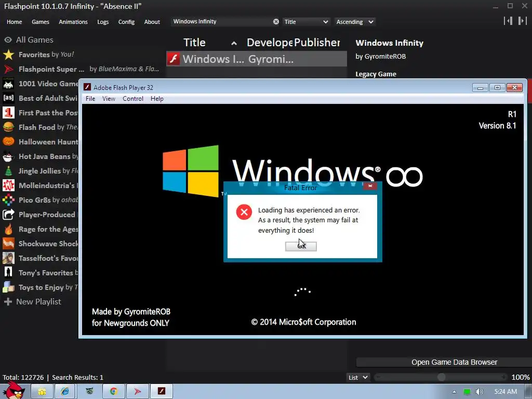
Task: Open Shockwave Shockers playlist icon
Action: pos(8,244)
